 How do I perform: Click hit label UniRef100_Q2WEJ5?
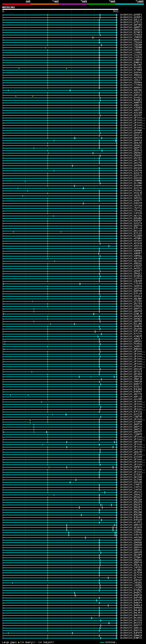tap(131, 314)
